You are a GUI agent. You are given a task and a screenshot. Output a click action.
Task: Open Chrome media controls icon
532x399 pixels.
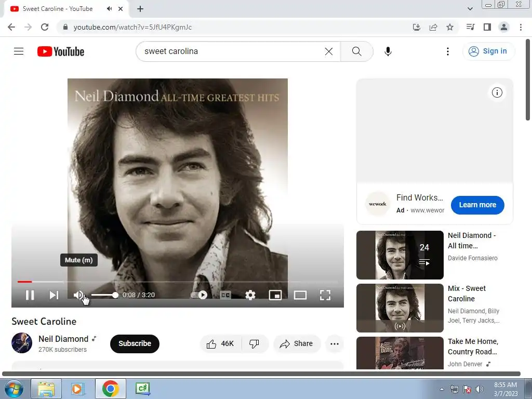[471, 27]
